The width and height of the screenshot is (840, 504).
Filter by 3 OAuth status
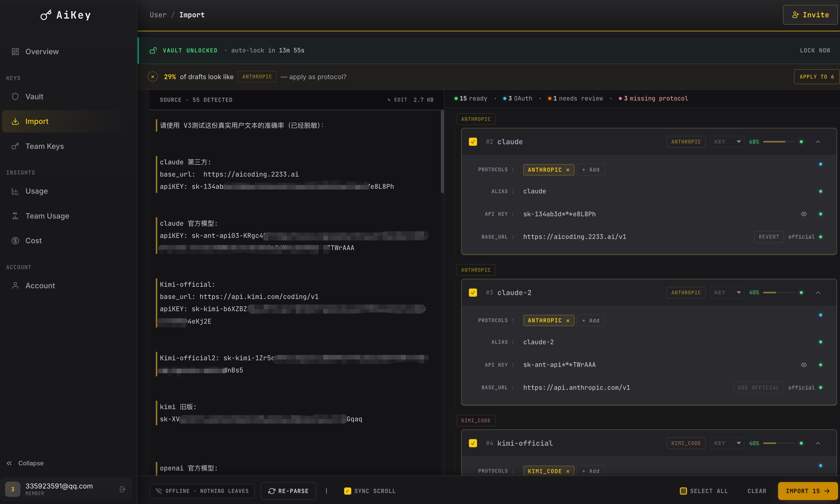coord(518,98)
